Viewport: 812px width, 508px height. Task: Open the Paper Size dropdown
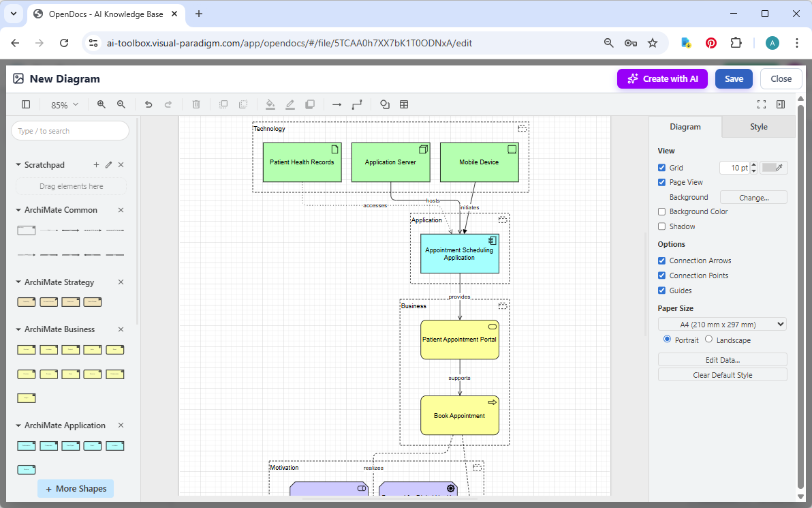coord(721,324)
